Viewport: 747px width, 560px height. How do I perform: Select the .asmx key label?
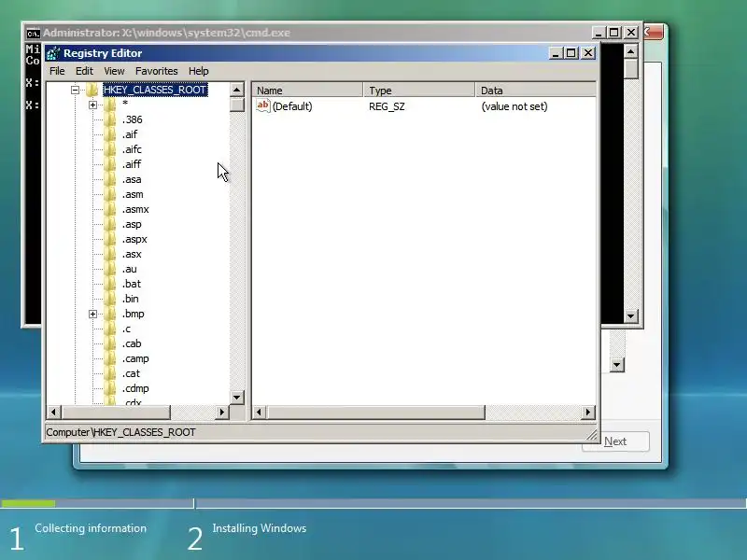click(x=135, y=209)
